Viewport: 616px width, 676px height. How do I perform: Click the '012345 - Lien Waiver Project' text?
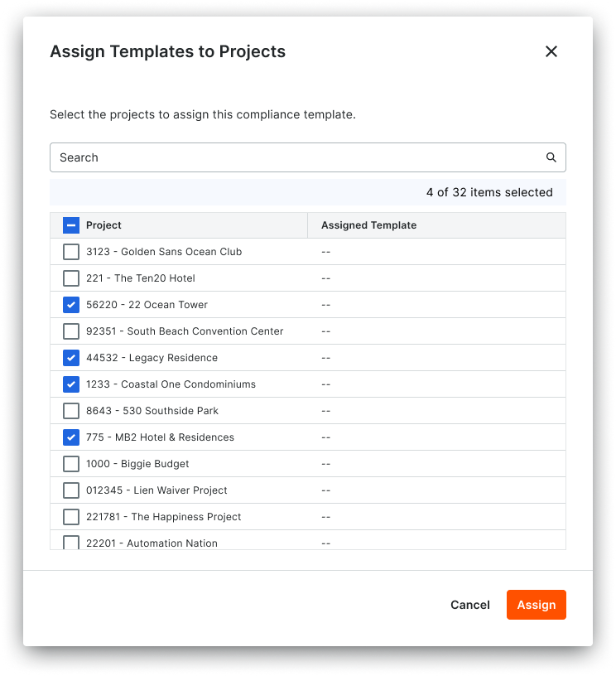(x=156, y=490)
